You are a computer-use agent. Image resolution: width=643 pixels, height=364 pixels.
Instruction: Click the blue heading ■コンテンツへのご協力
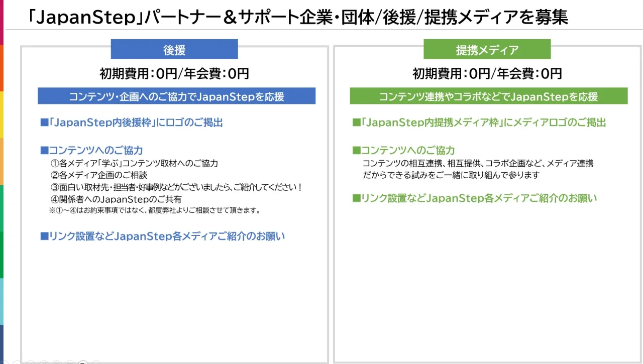click(x=91, y=150)
